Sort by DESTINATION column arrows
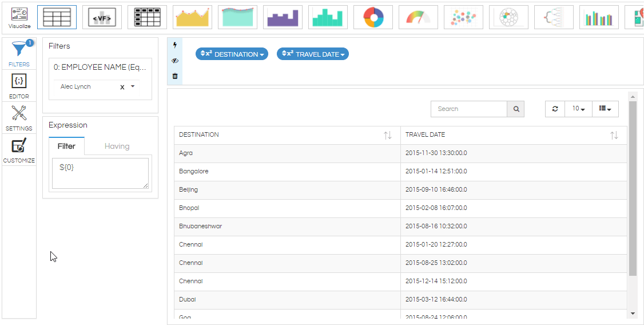The height and width of the screenshot is (325, 644). 388,135
